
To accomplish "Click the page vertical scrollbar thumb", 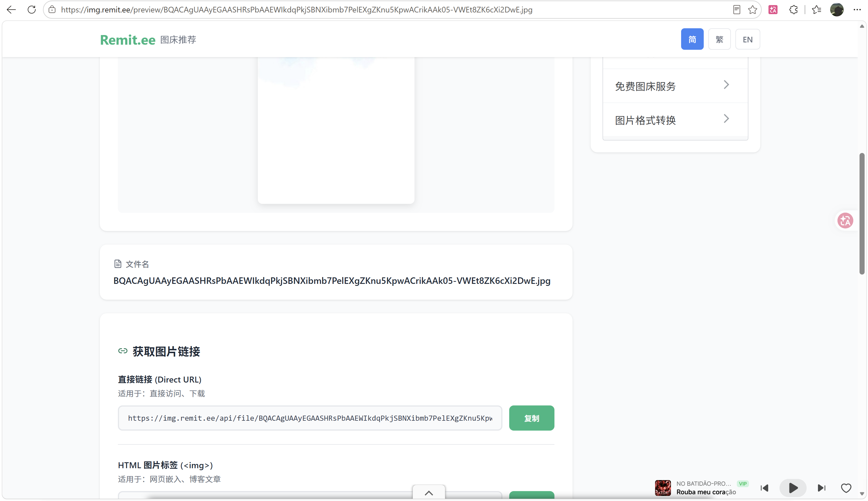I will pos(862,213).
